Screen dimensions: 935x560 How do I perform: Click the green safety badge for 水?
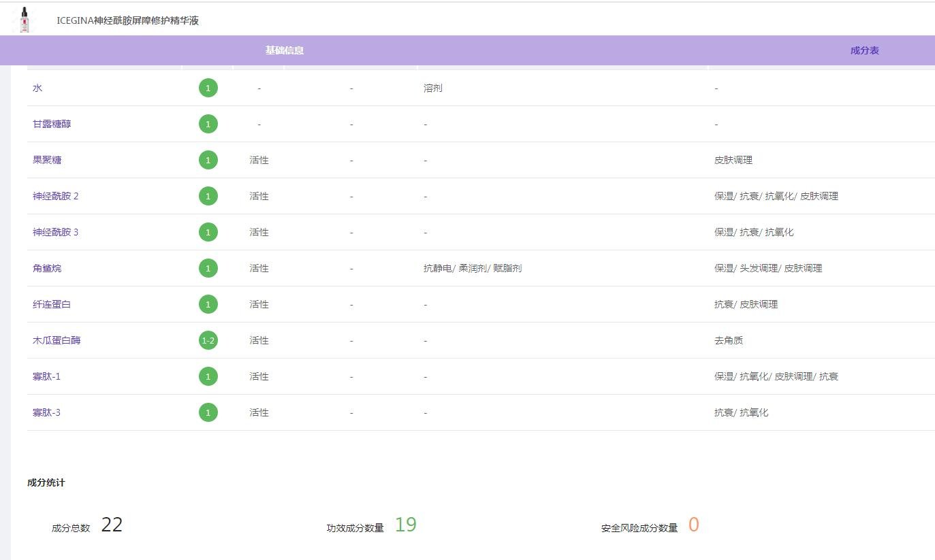(208, 88)
